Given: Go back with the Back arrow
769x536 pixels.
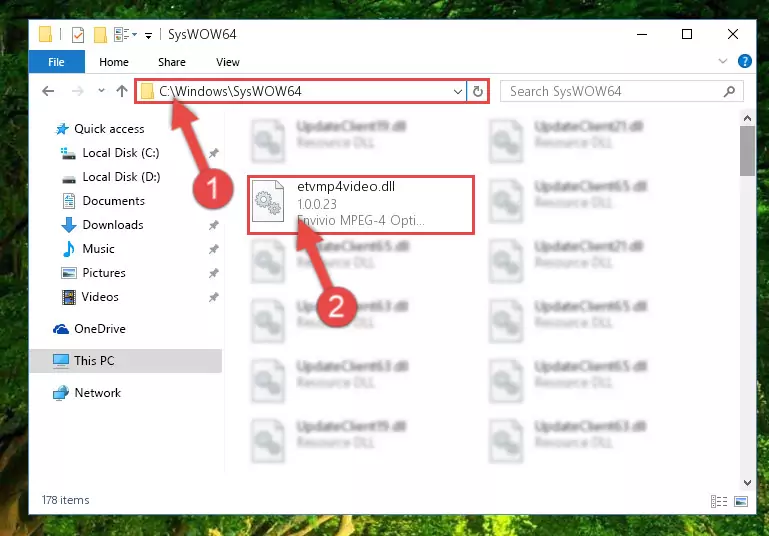Looking at the screenshot, I should pos(48,91).
